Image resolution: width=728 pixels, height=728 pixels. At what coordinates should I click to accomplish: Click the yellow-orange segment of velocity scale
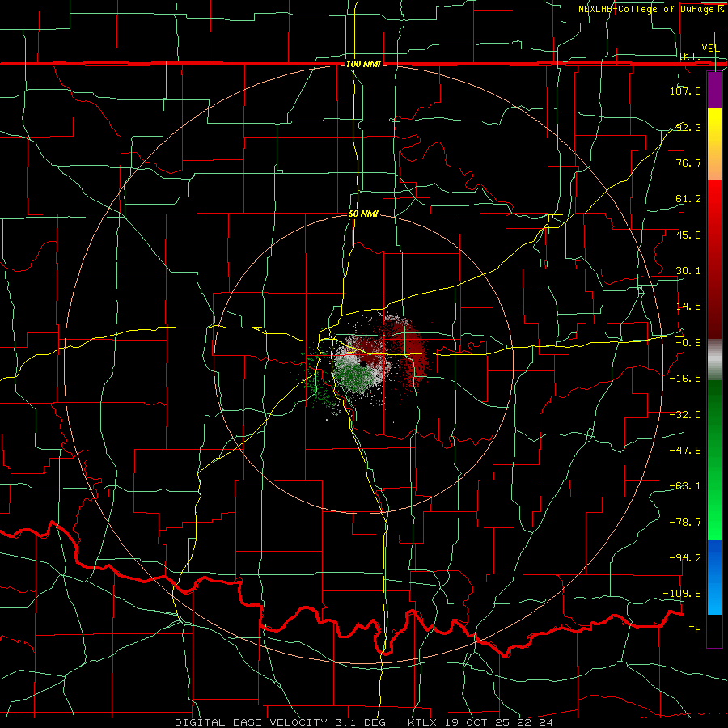714,144
